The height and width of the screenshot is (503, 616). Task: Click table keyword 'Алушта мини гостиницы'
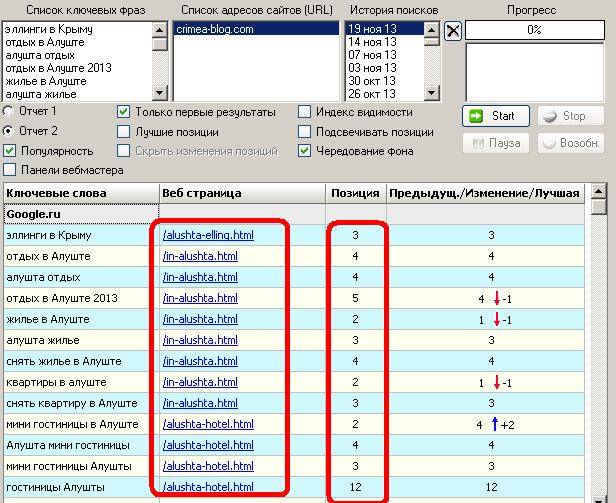pos(68,445)
